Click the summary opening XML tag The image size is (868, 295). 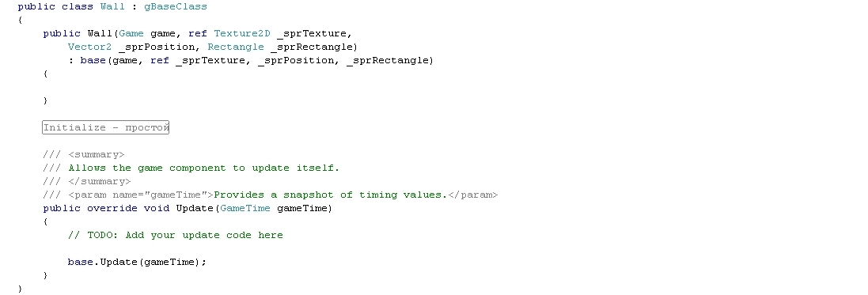(x=97, y=155)
